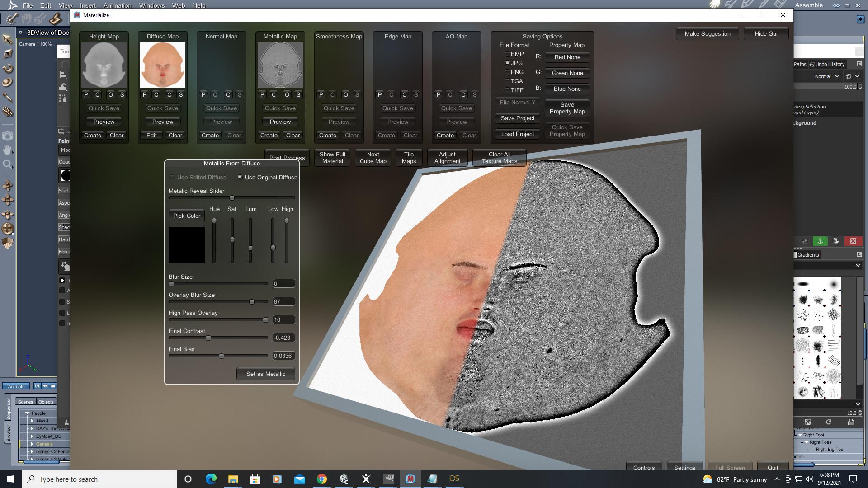The image size is (868, 488).
Task: Click the chain link tool icon
Action: 7,112
